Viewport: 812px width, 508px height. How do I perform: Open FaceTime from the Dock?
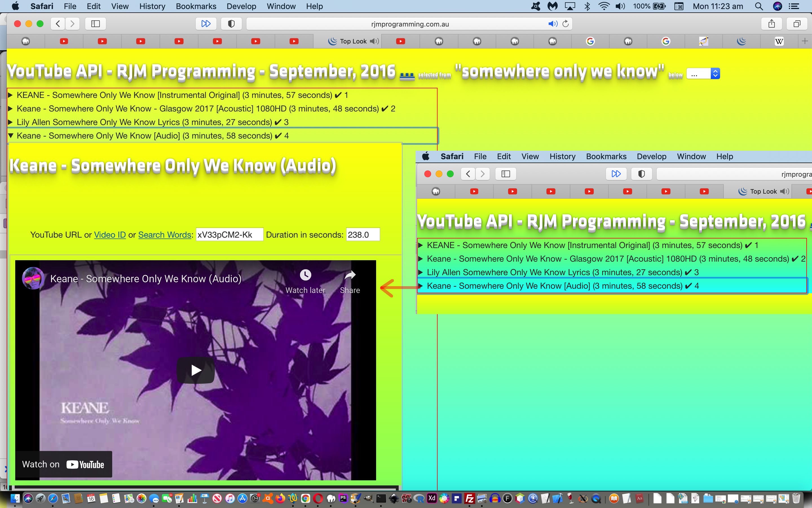coord(167,498)
